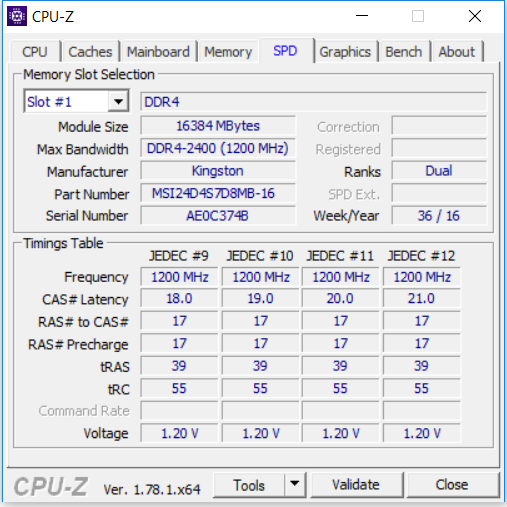The image size is (507, 507).
Task: Expand the Tools button dropdown arrow
Action: pyautogui.click(x=294, y=484)
